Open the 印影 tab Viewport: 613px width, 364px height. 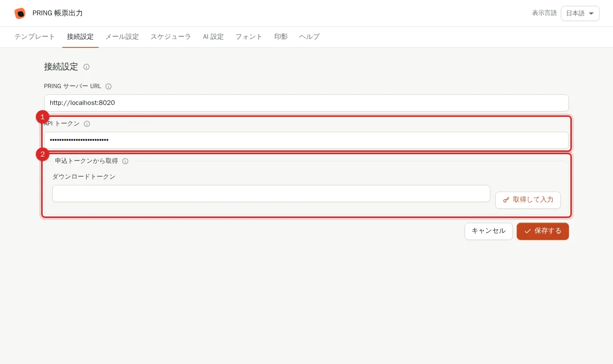(281, 37)
